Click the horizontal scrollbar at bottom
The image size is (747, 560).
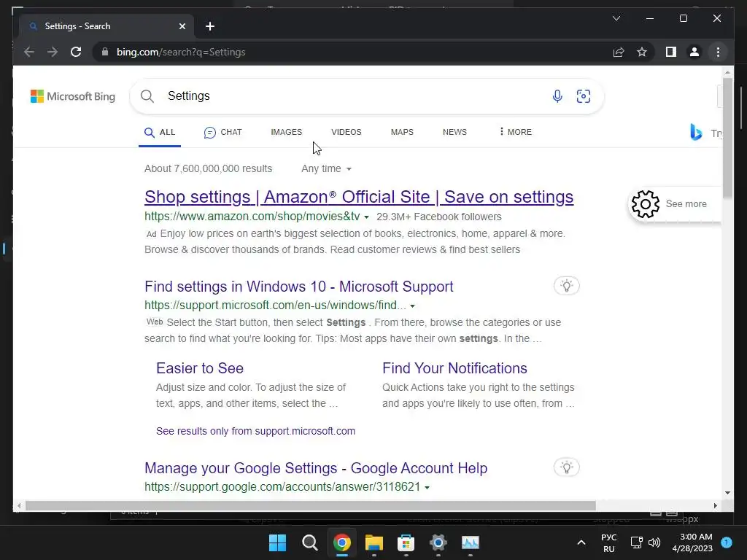[311, 505]
